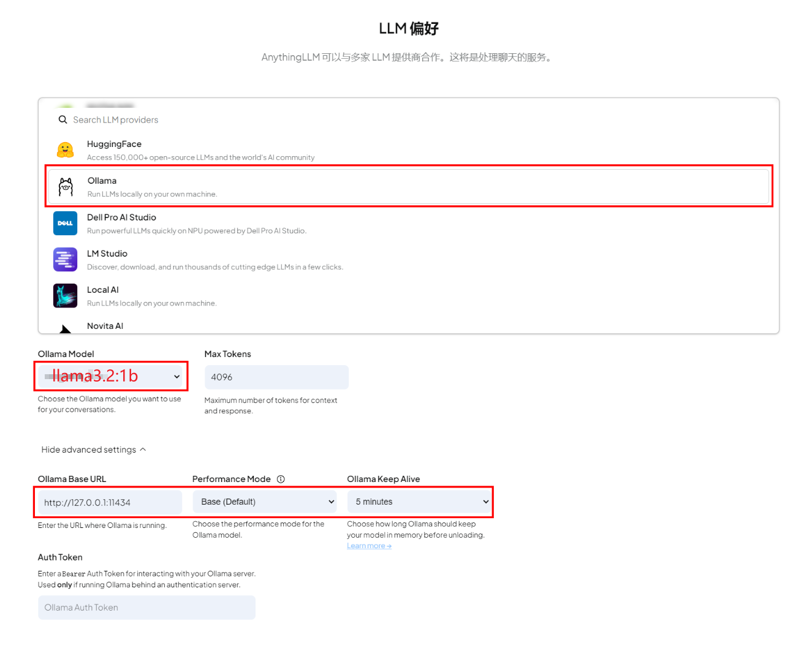
Task: Click the Ollama Base URL field
Action: click(x=110, y=502)
